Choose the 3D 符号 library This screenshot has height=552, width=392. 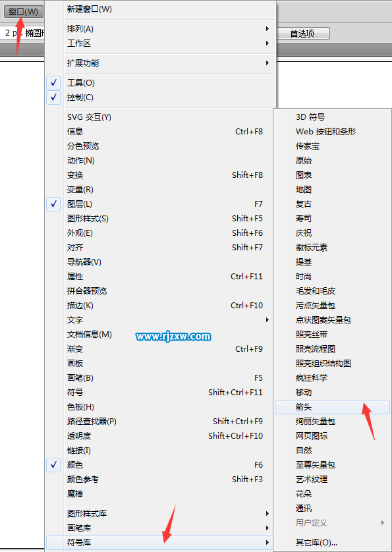332,117
